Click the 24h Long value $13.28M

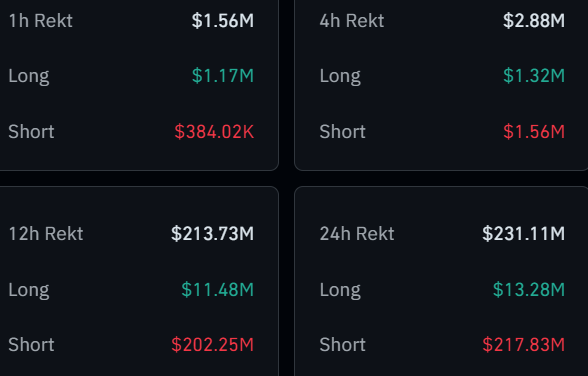(529, 290)
